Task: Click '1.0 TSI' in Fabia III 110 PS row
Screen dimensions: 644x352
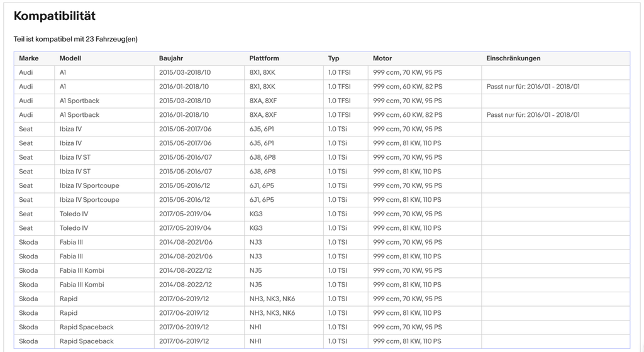Action: tap(338, 256)
